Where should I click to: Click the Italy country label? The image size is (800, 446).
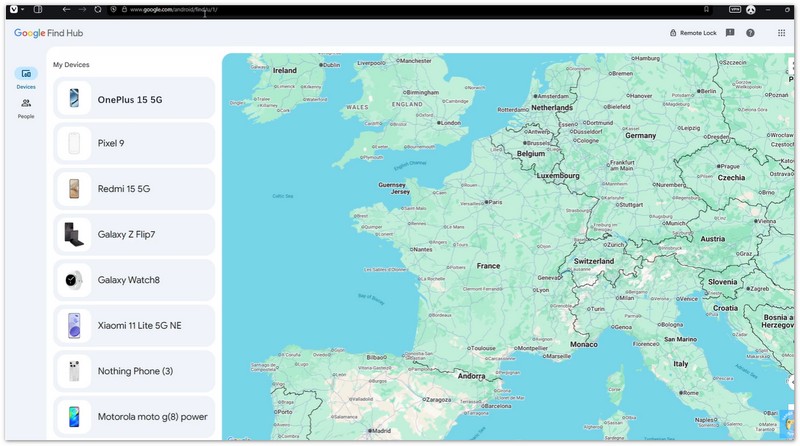(681, 364)
